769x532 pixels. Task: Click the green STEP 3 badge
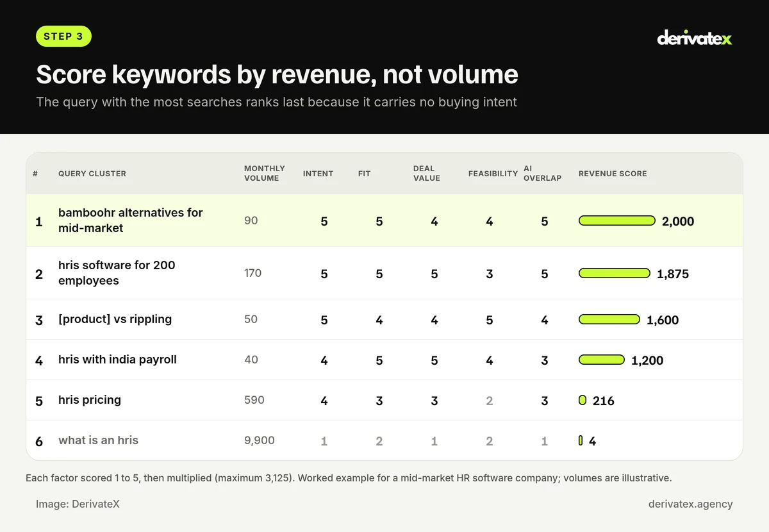[64, 37]
